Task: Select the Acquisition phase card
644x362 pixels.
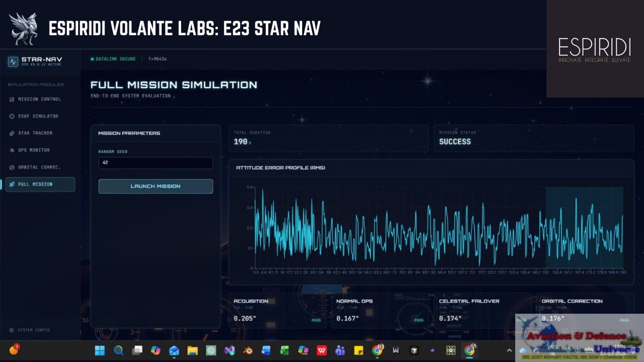Action: coord(278,311)
